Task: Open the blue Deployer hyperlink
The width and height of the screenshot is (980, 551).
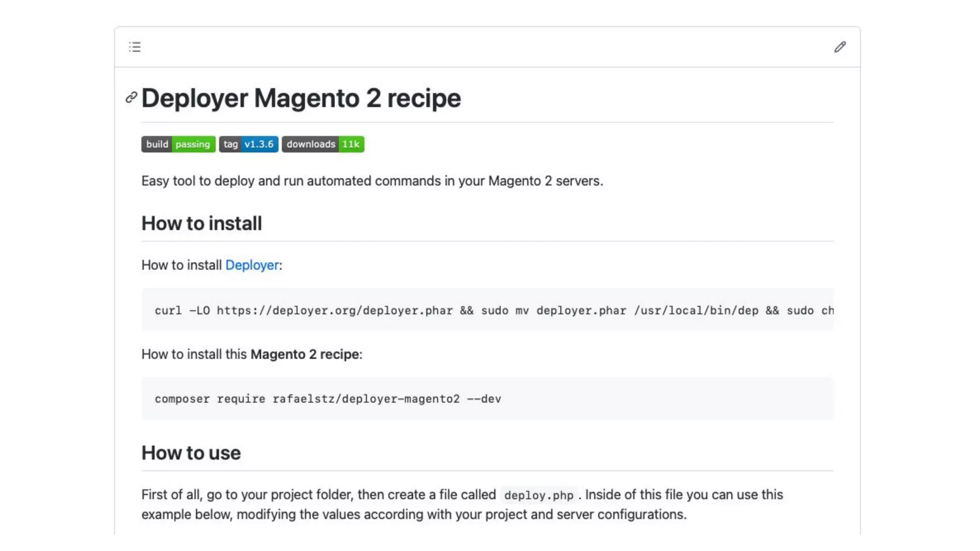Action: [252, 265]
